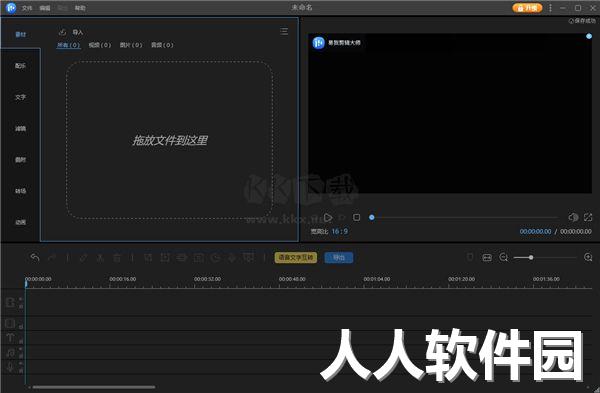
Task: Click the blue 导出 export button
Action: click(339, 258)
